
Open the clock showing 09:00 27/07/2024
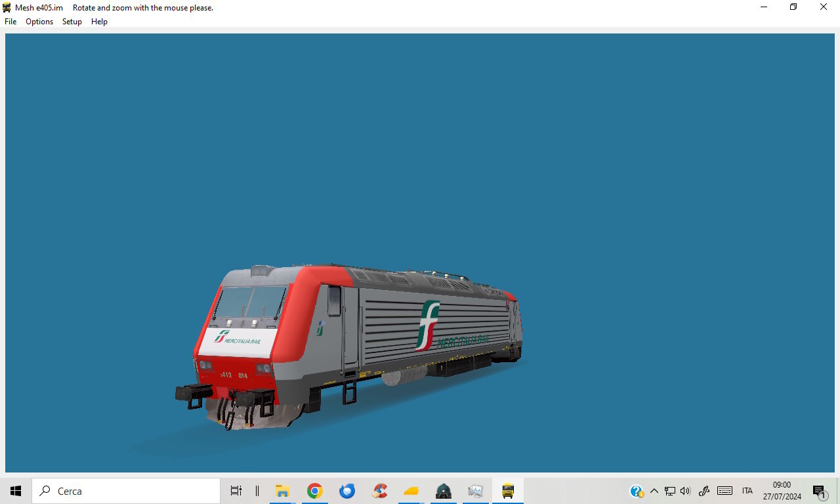(782, 491)
